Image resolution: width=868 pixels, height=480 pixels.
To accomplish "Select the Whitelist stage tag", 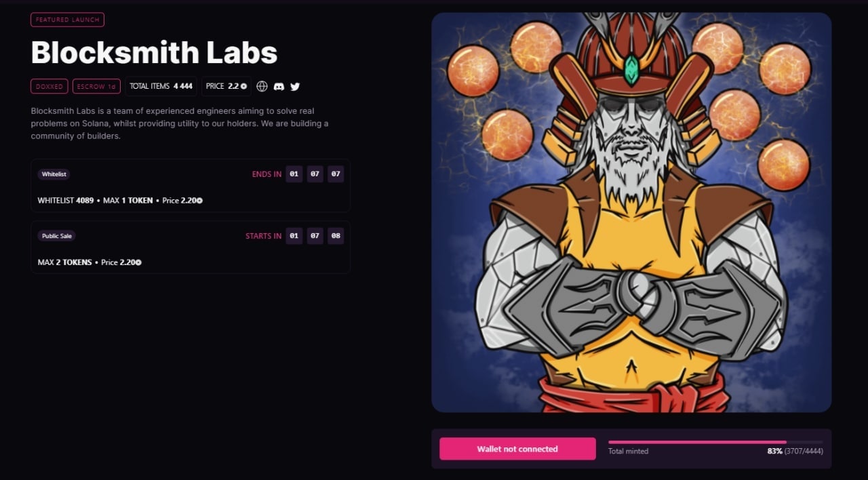I will [54, 174].
